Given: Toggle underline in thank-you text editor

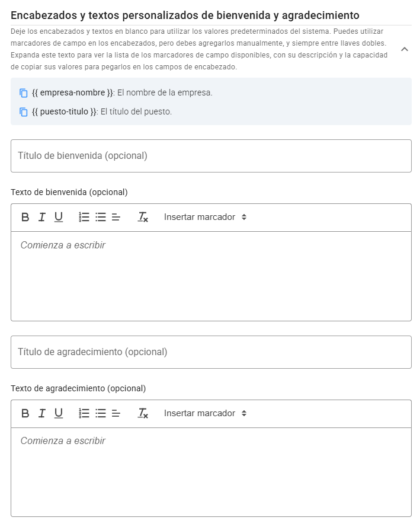Looking at the screenshot, I should tap(58, 413).
